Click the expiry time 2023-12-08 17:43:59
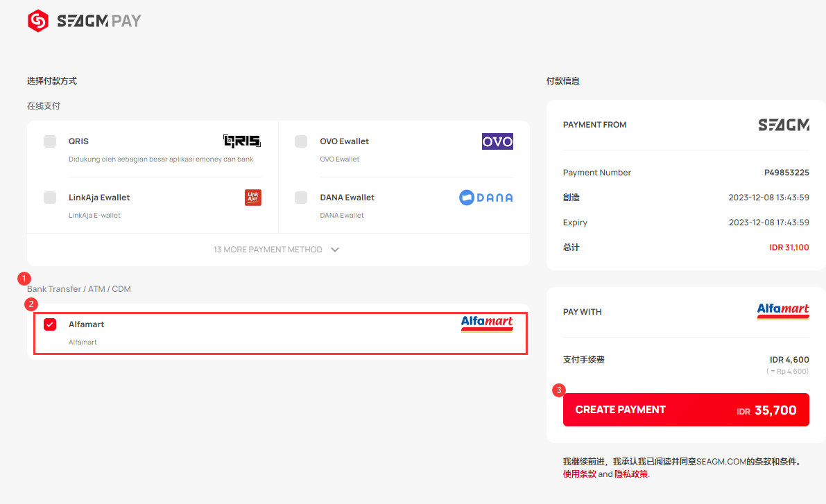Viewport: 826px width, 504px height. [769, 223]
